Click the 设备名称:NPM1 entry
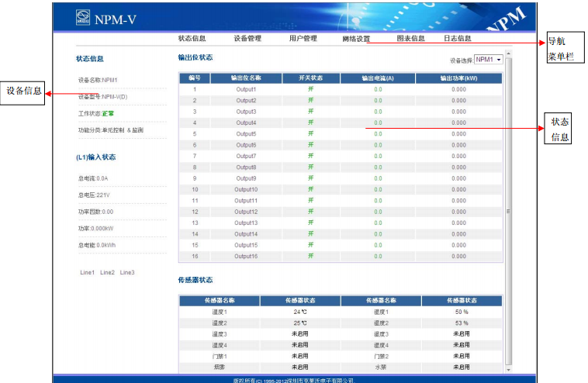 (x=98, y=80)
